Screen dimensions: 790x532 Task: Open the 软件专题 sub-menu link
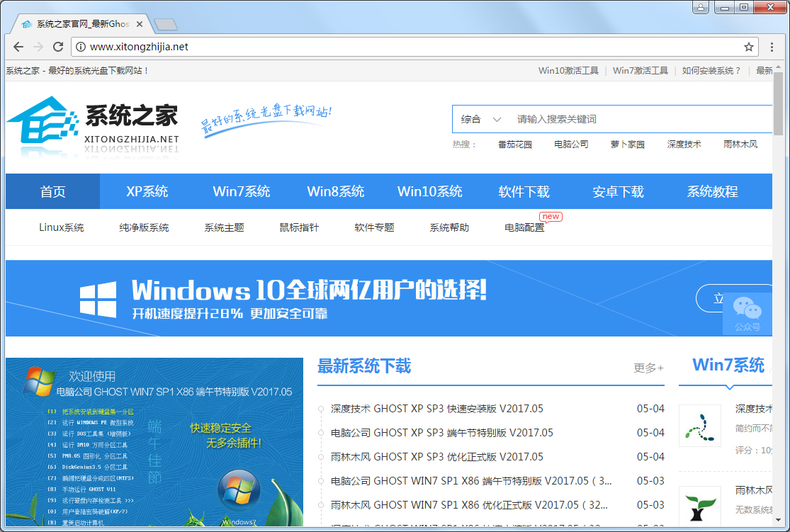tap(374, 227)
